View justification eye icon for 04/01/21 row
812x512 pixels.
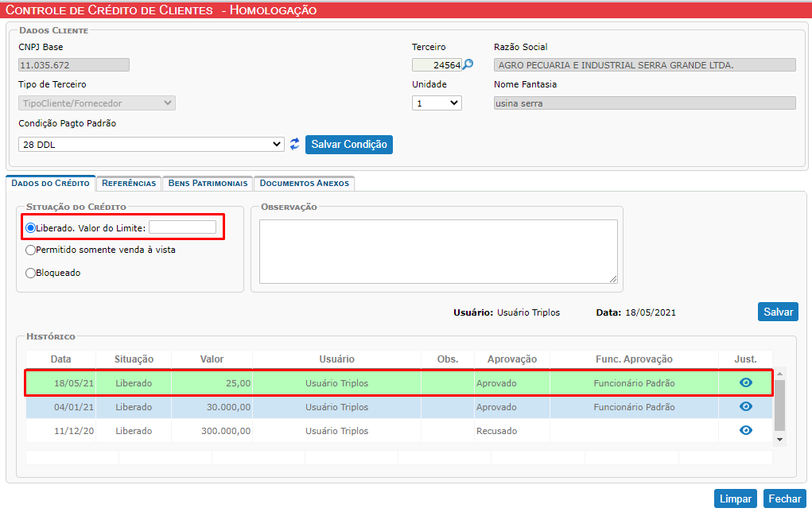746,406
